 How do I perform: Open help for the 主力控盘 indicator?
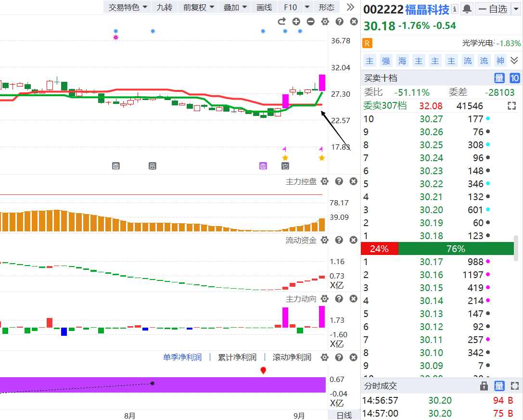[339, 181]
